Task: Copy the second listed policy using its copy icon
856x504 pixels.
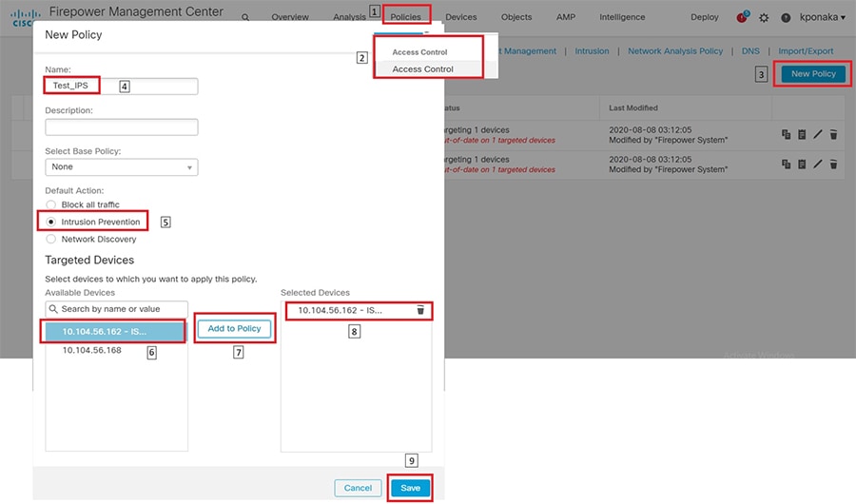Action: [787, 164]
